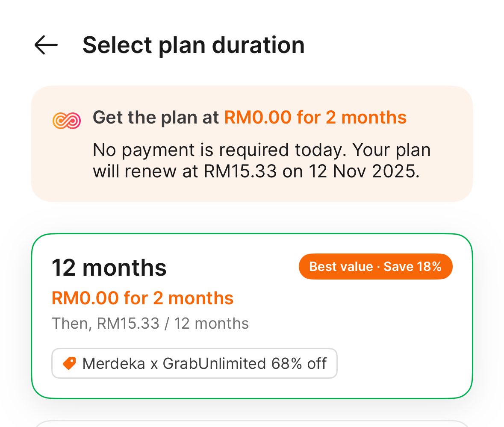The width and height of the screenshot is (504, 427).
Task: Tap the "Then, RM15.33 / 12 months" line
Action: click(x=150, y=323)
